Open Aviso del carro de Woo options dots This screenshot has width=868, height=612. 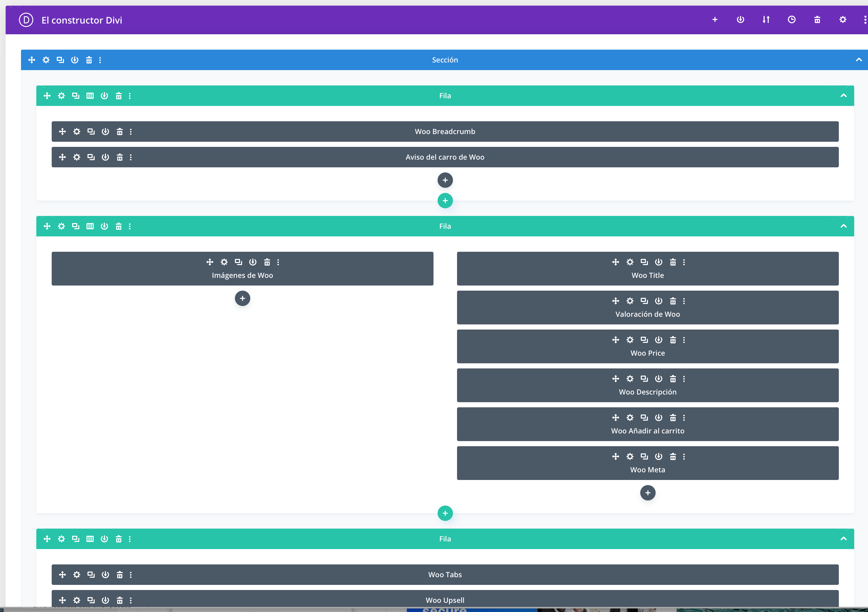tap(131, 157)
